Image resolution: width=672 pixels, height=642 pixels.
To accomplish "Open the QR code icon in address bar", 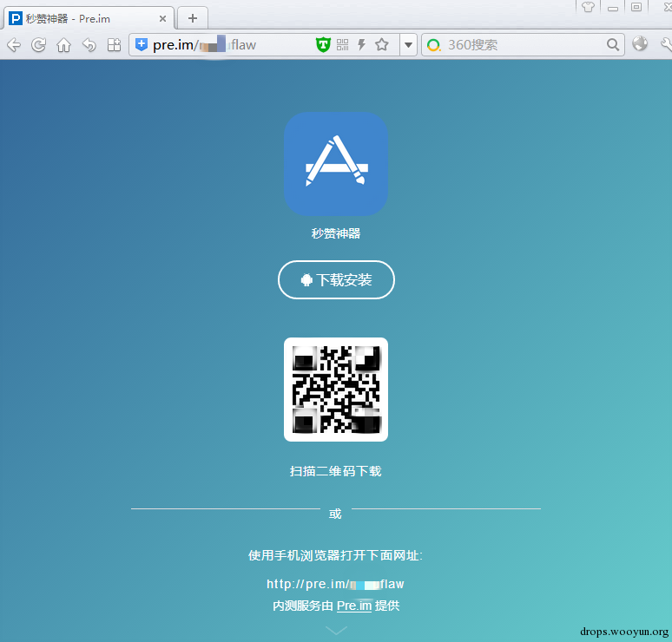I will click(x=342, y=44).
